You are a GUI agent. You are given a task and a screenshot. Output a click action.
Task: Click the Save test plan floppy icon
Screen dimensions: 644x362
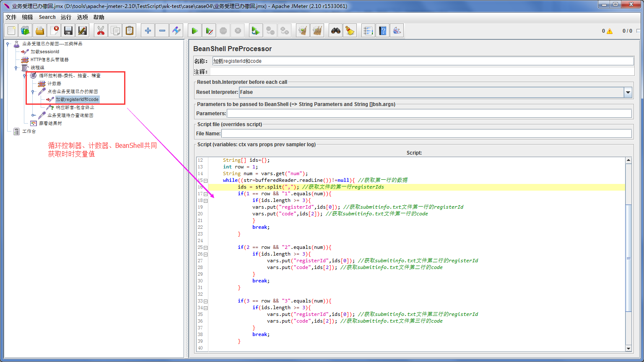[x=68, y=31]
